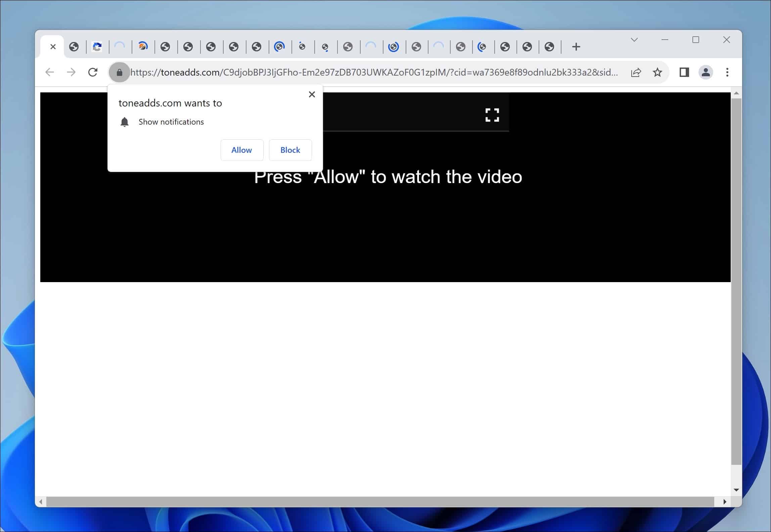Bookmark this page with the star icon
771x532 pixels.
coord(657,72)
